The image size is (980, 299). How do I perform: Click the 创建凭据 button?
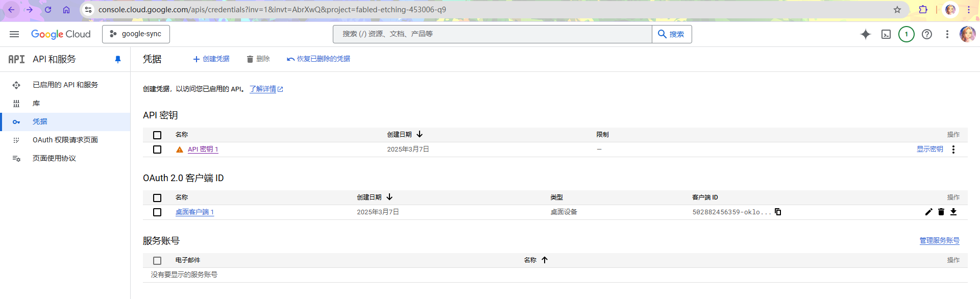tap(211, 59)
